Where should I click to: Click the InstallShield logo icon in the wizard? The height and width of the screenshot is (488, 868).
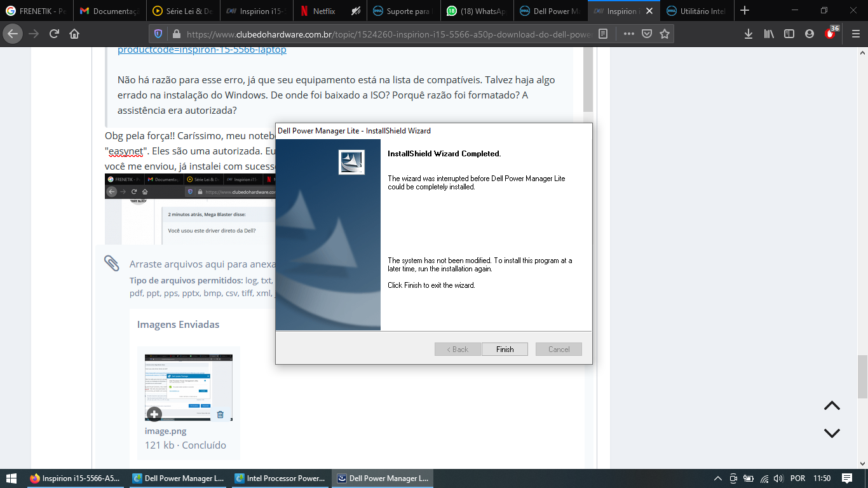351,163
